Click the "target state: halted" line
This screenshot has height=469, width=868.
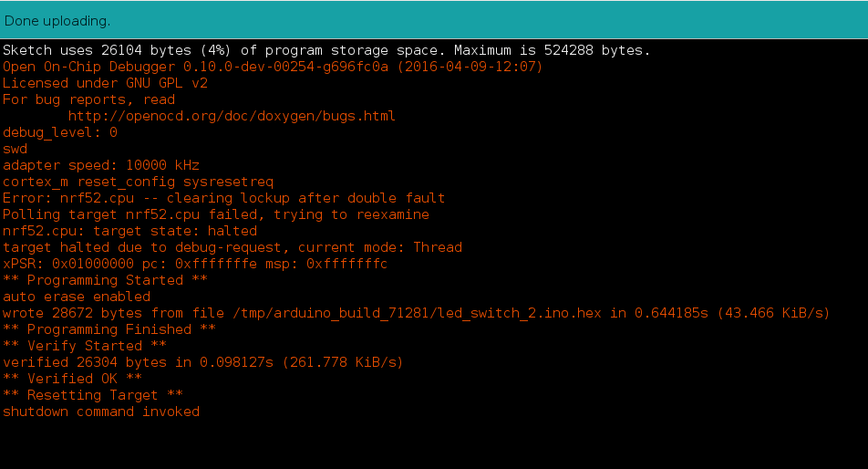tap(129, 231)
